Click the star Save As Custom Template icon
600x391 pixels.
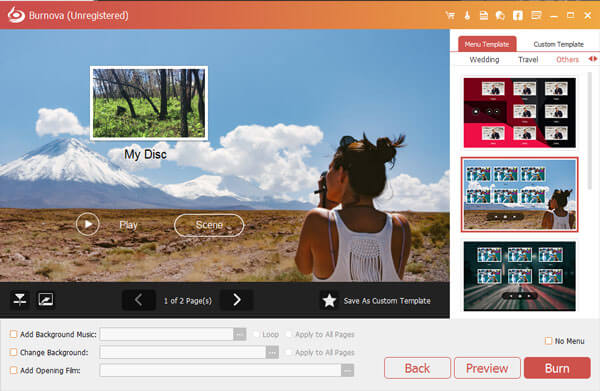pos(329,301)
